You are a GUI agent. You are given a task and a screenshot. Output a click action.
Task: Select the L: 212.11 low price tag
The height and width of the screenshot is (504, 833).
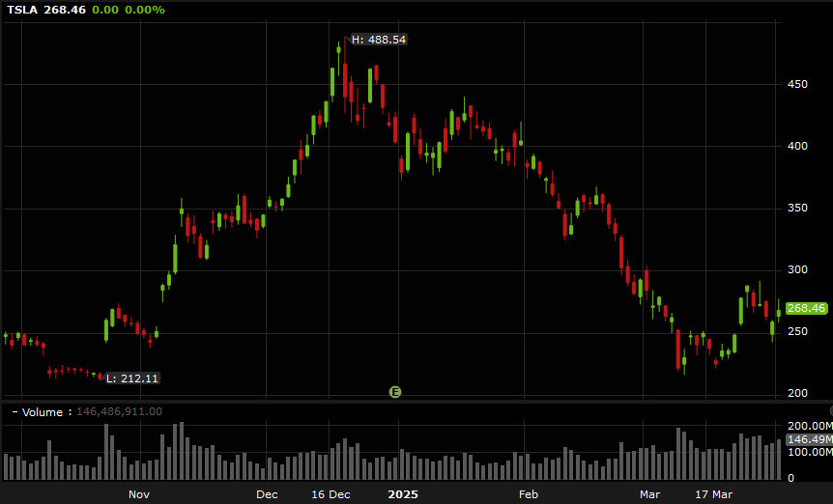click(x=131, y=378)
